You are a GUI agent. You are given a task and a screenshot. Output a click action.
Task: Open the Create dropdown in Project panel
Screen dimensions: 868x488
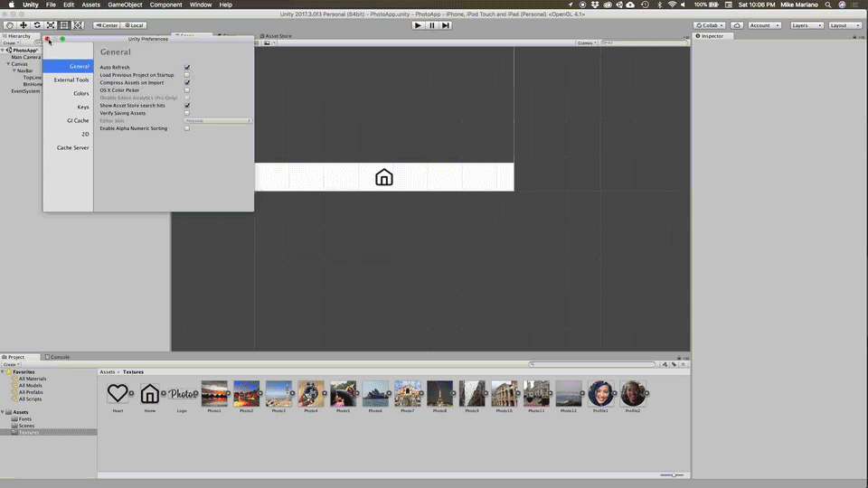11,364
